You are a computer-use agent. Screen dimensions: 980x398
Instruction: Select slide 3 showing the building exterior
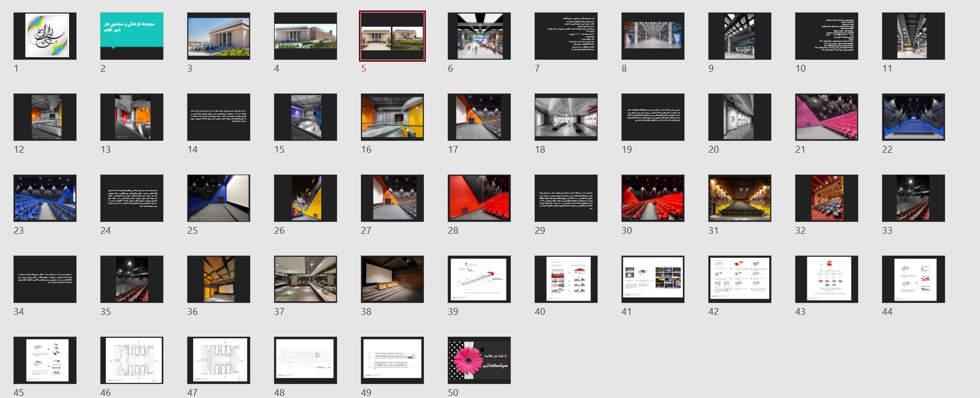tap(219, 36)
